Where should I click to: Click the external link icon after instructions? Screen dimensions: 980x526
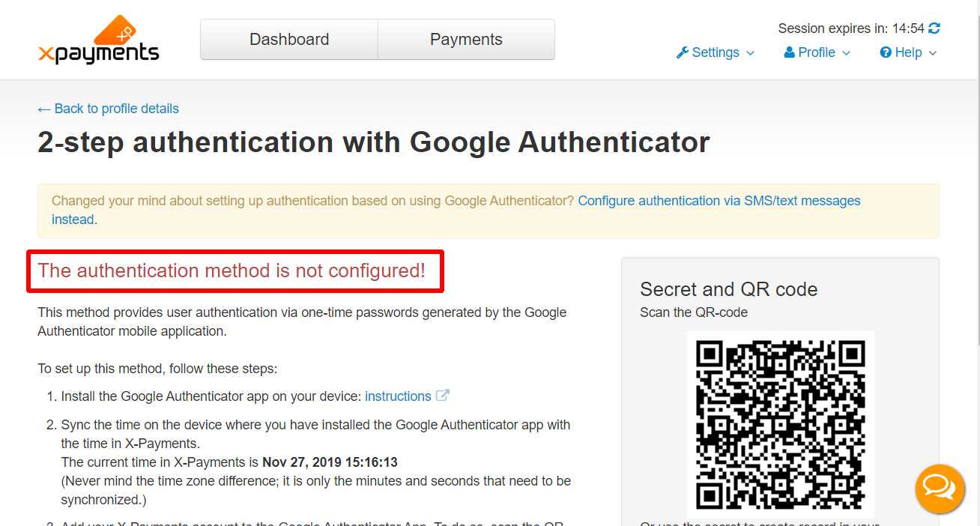[x=442, y=396]
